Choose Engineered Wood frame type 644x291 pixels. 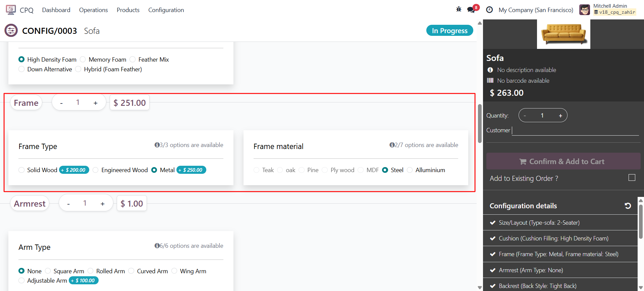(x=96, y=170)
